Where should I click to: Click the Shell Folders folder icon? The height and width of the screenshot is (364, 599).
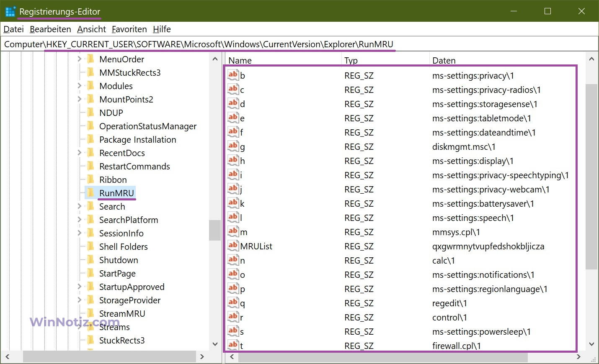[90, 246]
